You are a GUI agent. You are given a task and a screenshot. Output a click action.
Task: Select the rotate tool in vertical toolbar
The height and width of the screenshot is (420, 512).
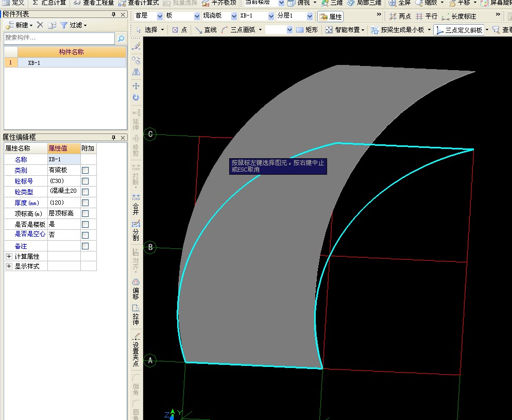136,97
